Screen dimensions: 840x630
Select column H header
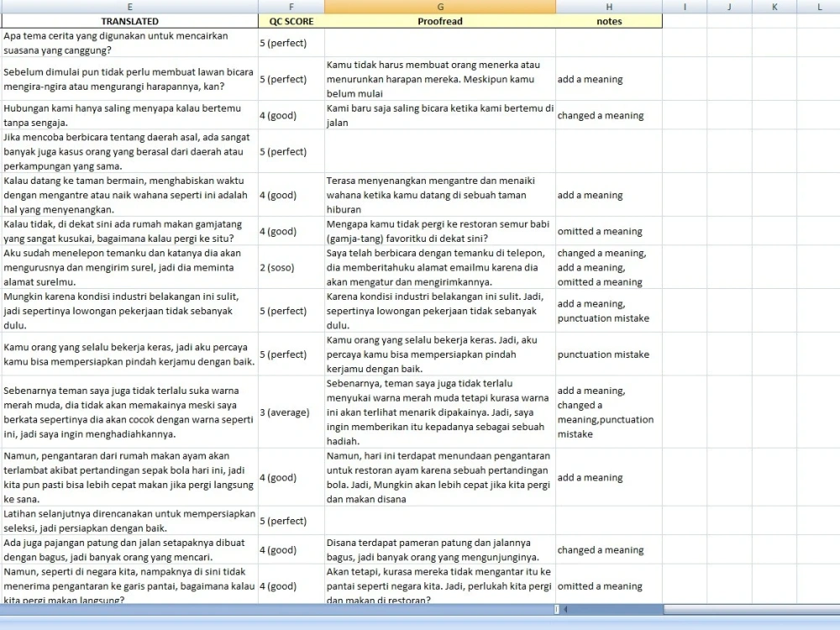608,7
